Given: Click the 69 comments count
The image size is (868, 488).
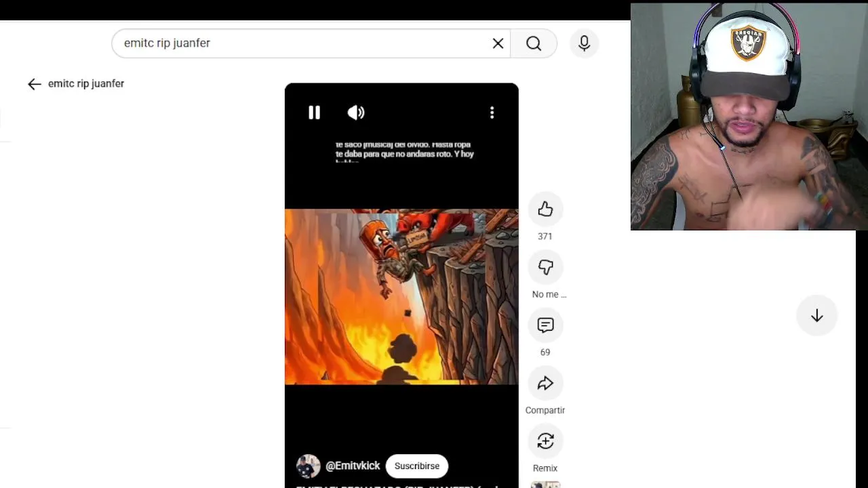Looking at the screenshot, I should click(545, 352).
